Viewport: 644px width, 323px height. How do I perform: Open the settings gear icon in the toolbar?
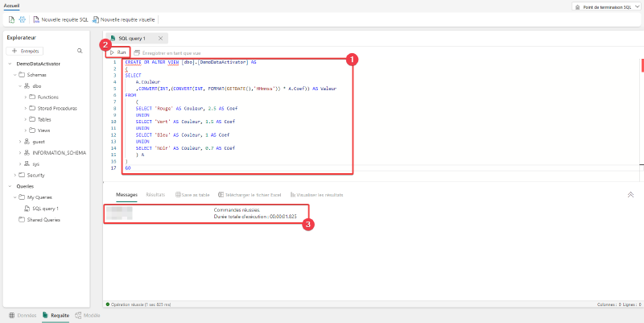[23, 19]
